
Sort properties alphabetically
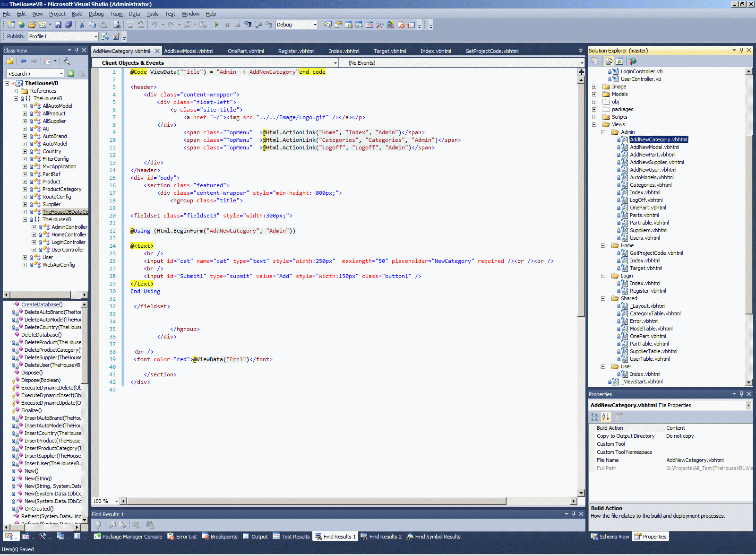tap(606, 417)
